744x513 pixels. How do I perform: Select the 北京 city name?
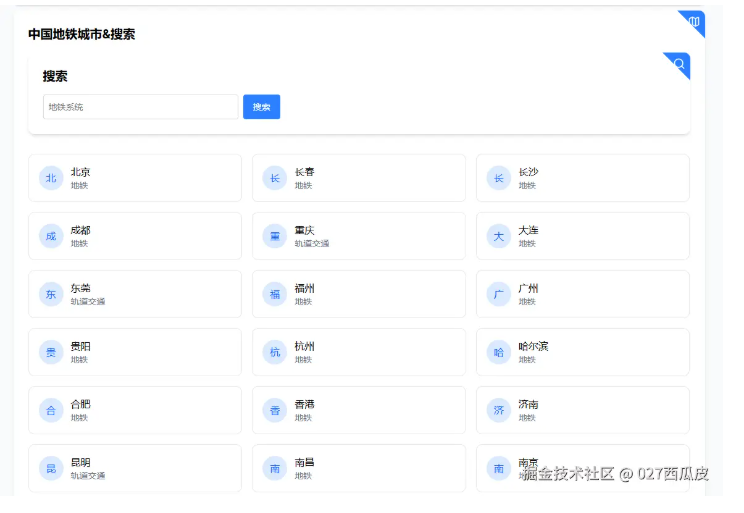[x=80, y=172]
